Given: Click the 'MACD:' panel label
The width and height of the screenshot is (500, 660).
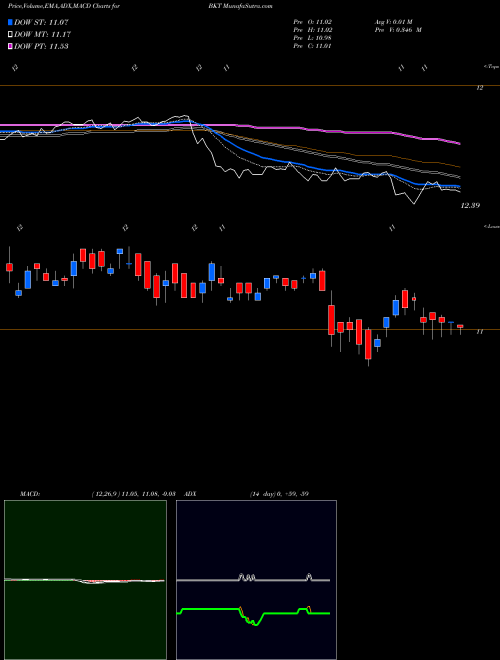Looking at the screenshot, I should pyautogui.click(x=30, y=494).
